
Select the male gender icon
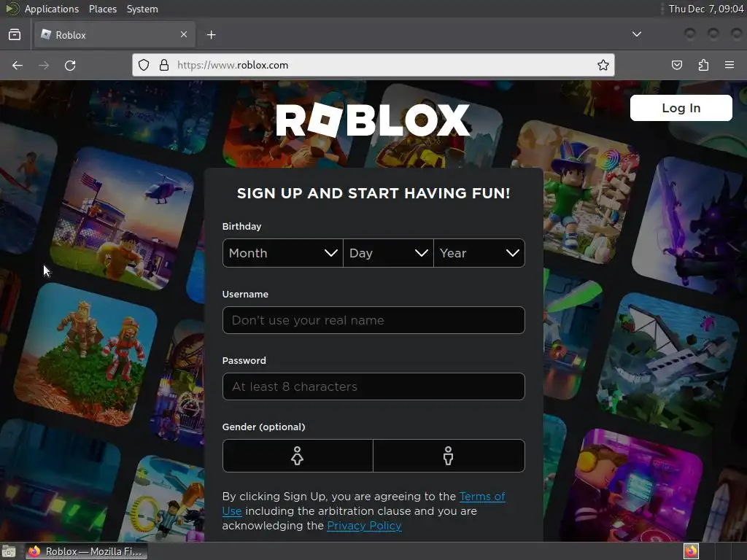click(x=449, y=456)
